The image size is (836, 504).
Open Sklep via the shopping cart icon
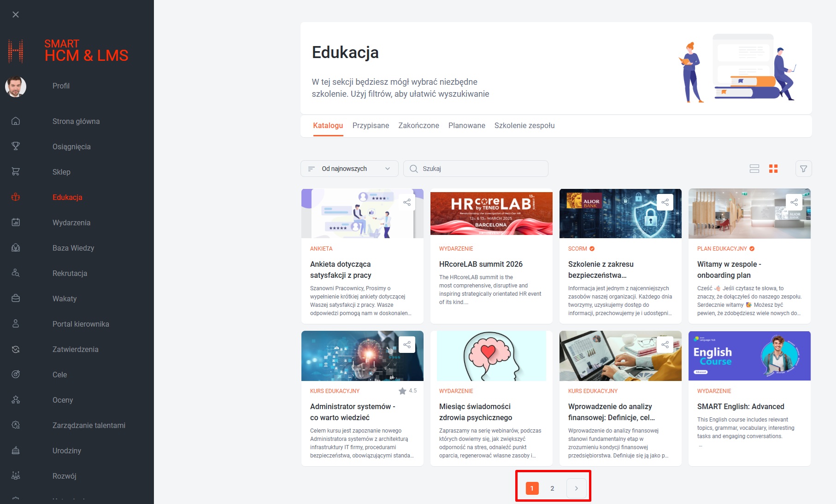click(x=16, y=171)
